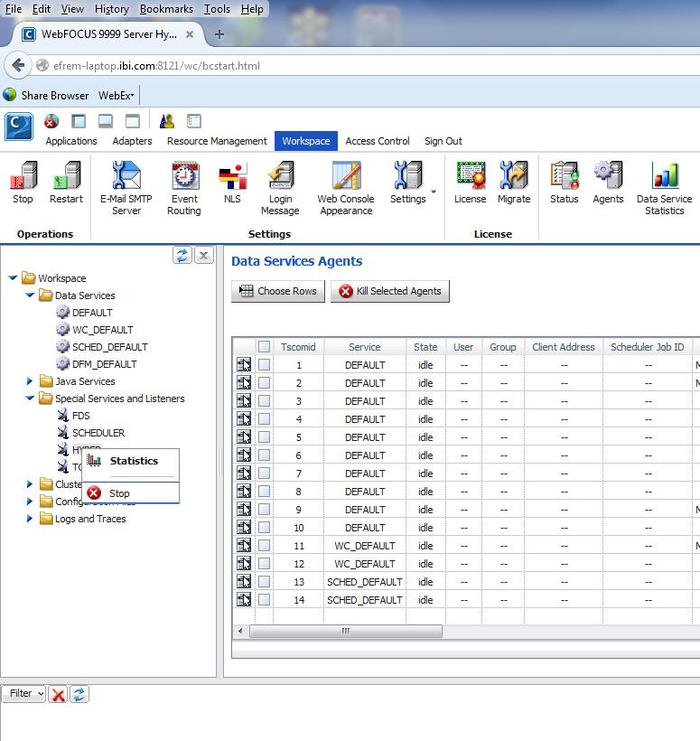
Task: Click the WebFOCUS blue C logo icon
Action: (x=19, y=127)
